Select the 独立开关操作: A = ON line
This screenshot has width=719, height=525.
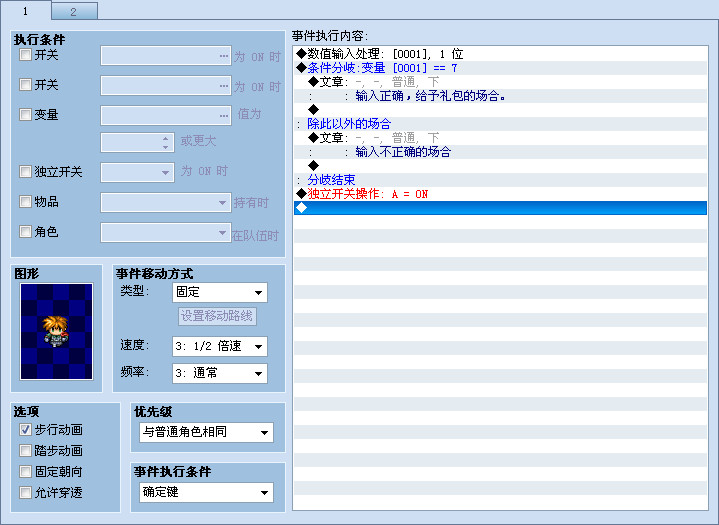tap(500, 194)
